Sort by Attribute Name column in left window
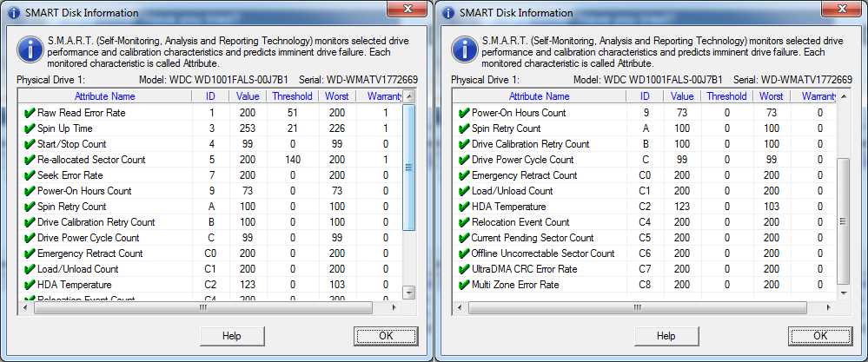 [105, 96]
